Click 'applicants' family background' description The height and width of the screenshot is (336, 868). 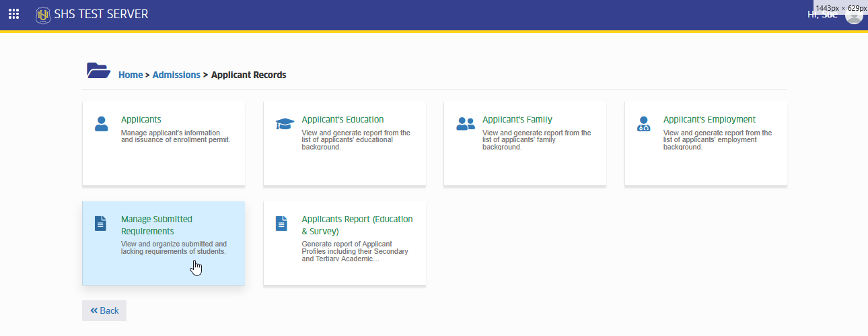[x=537, y=139]
